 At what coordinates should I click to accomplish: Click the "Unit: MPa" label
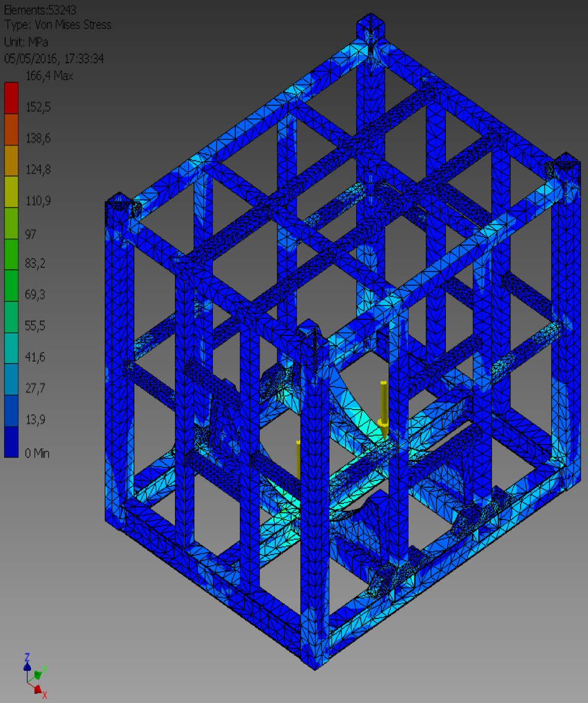tap(26, 42)
